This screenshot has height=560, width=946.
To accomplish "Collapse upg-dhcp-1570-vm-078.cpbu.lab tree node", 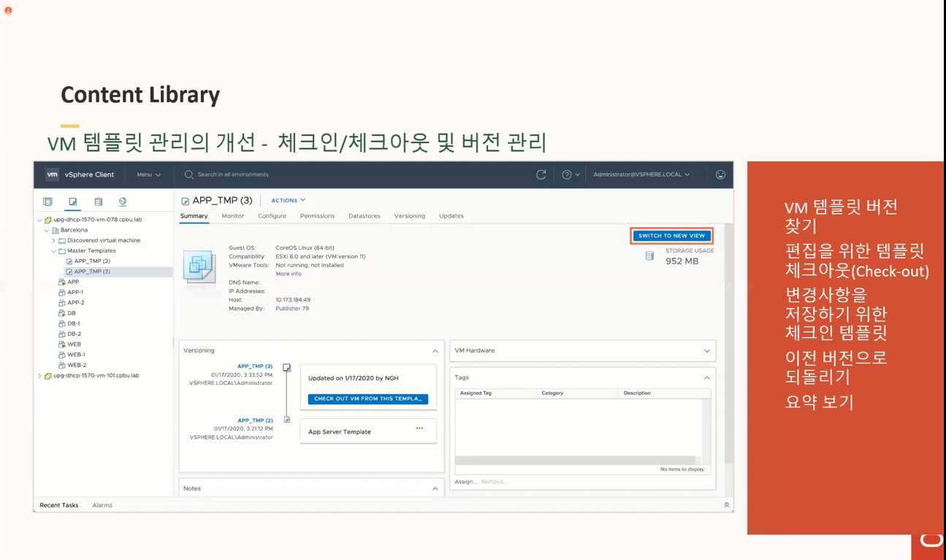I will [40, 220].
